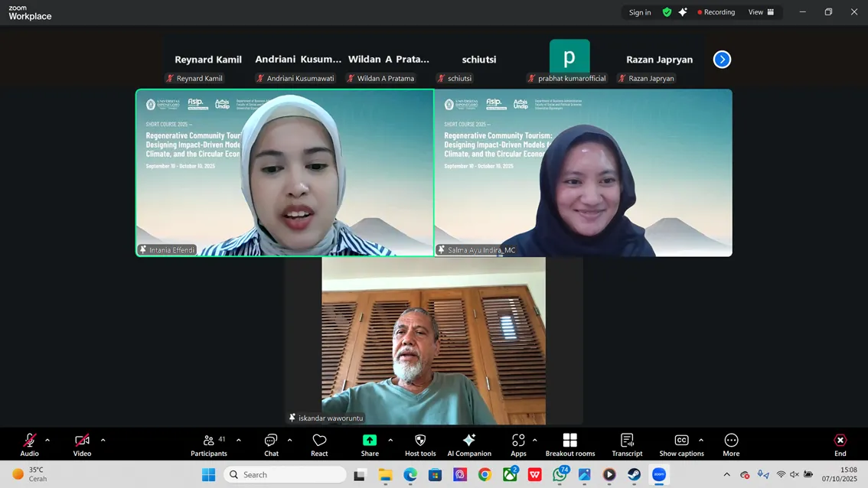Open the Transcript panel
Viewport: 868px width, 488px height.
coord(627,444)
